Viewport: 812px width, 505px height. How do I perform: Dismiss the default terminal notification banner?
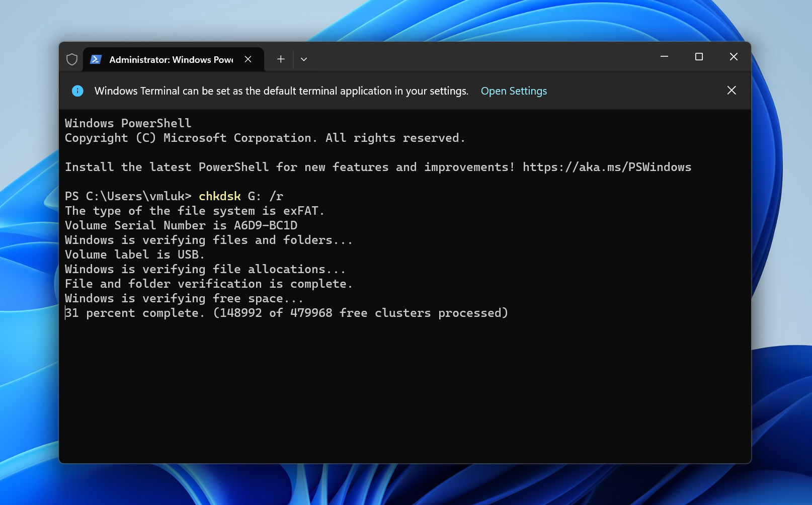click(732, 90)
